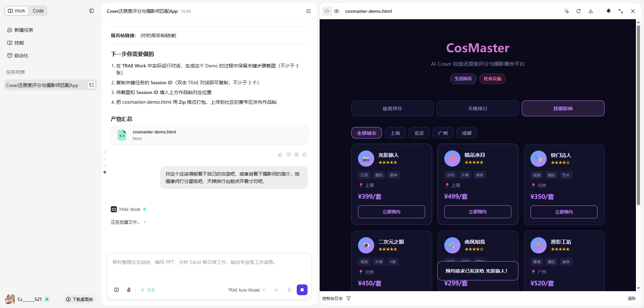Click the 社会公益 tag
The image size is (644, 308).
pos(492,79)
